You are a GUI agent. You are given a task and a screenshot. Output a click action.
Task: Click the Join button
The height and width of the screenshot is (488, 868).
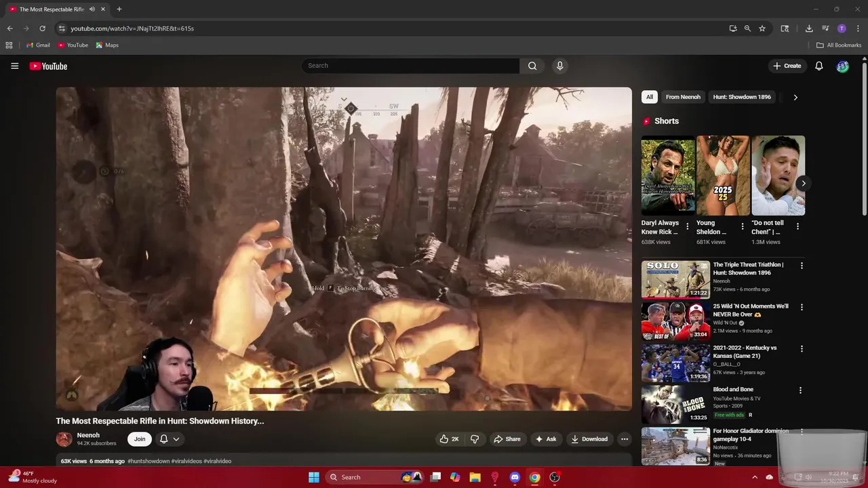[139, 439]
